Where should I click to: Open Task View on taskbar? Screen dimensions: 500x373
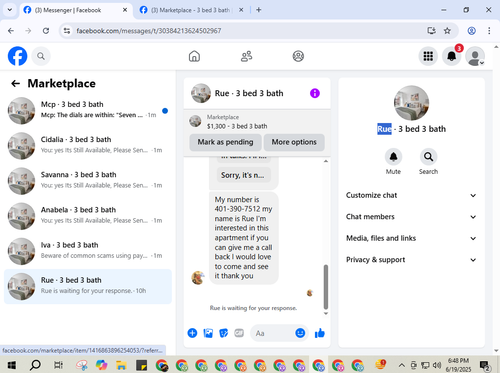(x=58, y=365)
